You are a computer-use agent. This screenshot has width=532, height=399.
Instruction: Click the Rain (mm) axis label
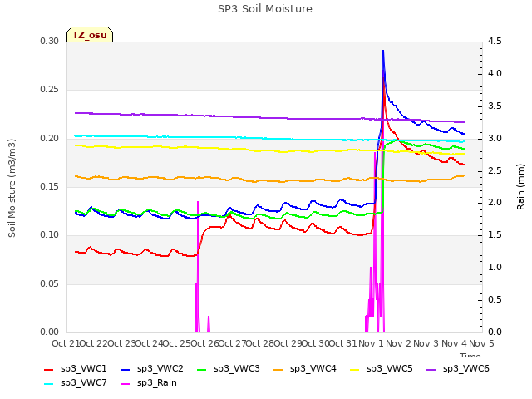click(x=520, y=187)
